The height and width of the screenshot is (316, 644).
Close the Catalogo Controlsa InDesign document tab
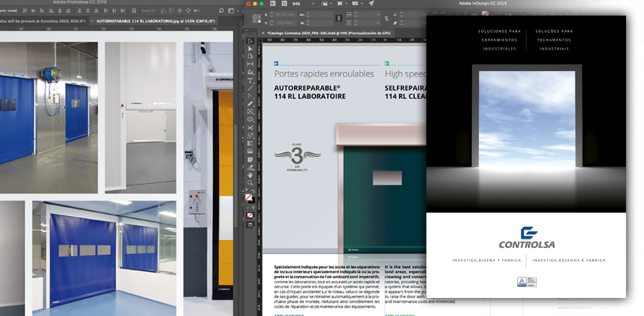click(x=263, y=32)
